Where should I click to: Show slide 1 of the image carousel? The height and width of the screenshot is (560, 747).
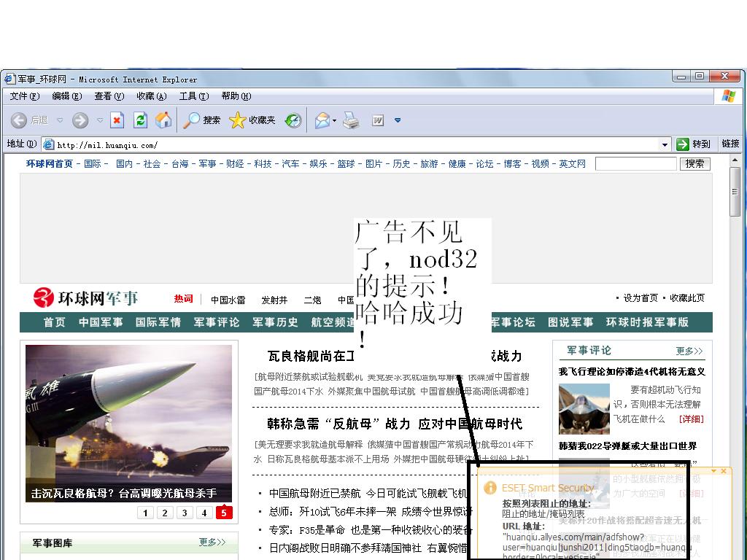(x=145, y=513)
